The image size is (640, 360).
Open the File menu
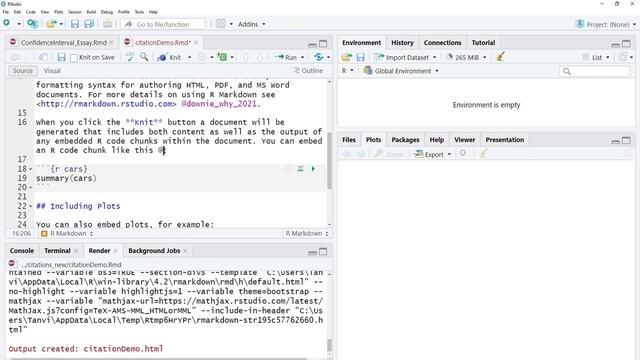5,12
